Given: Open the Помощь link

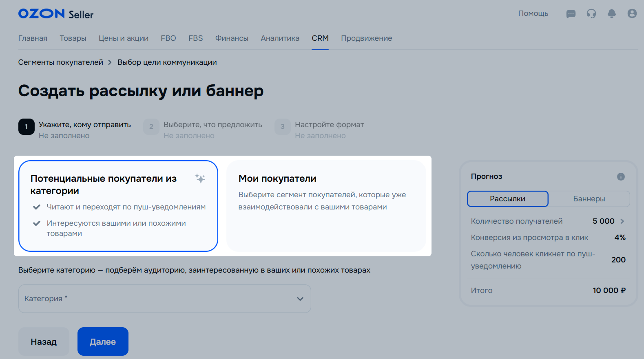Looking at the screenshot, I should pos(533,13).
